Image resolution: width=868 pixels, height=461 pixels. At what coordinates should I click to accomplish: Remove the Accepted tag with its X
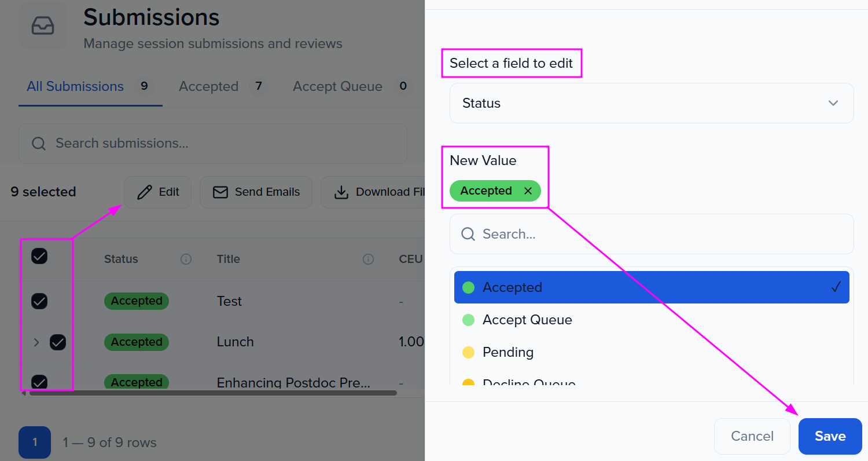[528, 191]
